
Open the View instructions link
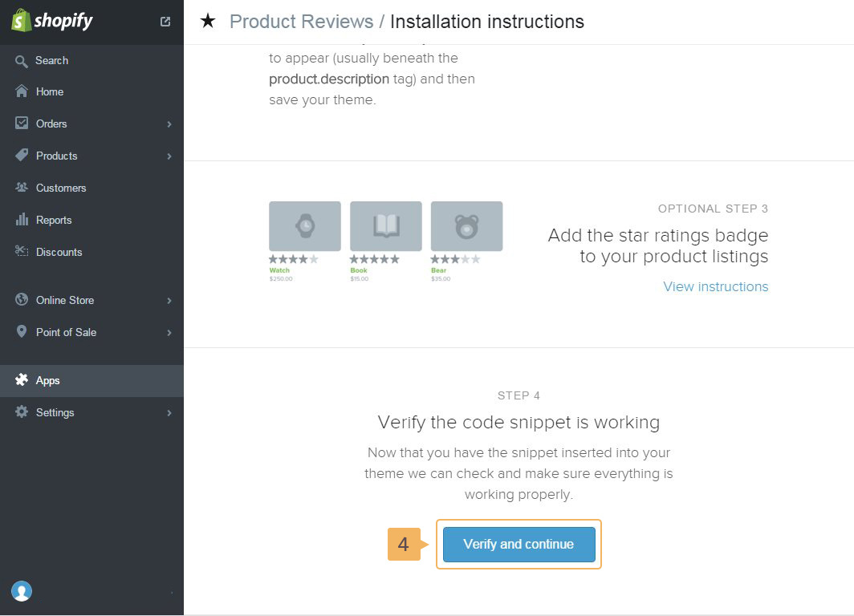tap(715, 286)
